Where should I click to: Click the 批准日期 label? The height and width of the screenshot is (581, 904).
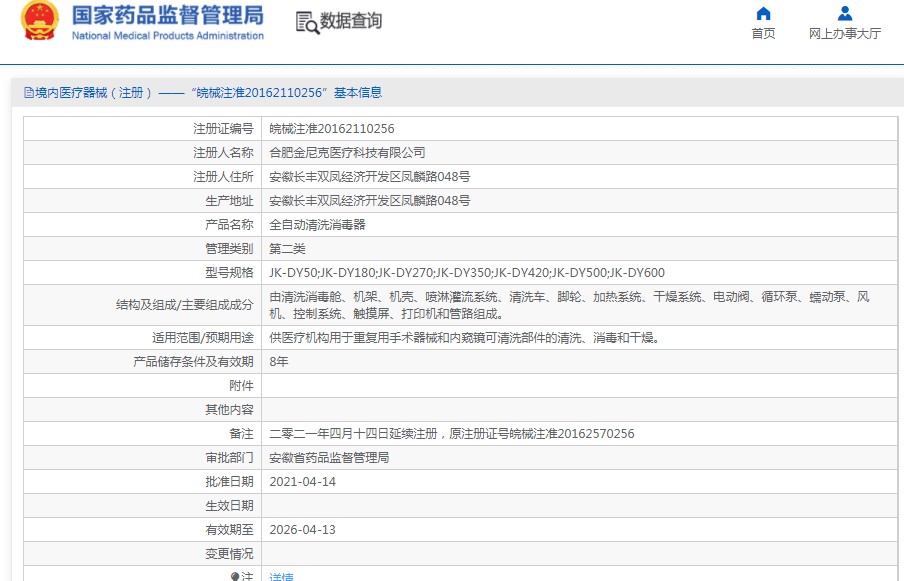point(229,482)
